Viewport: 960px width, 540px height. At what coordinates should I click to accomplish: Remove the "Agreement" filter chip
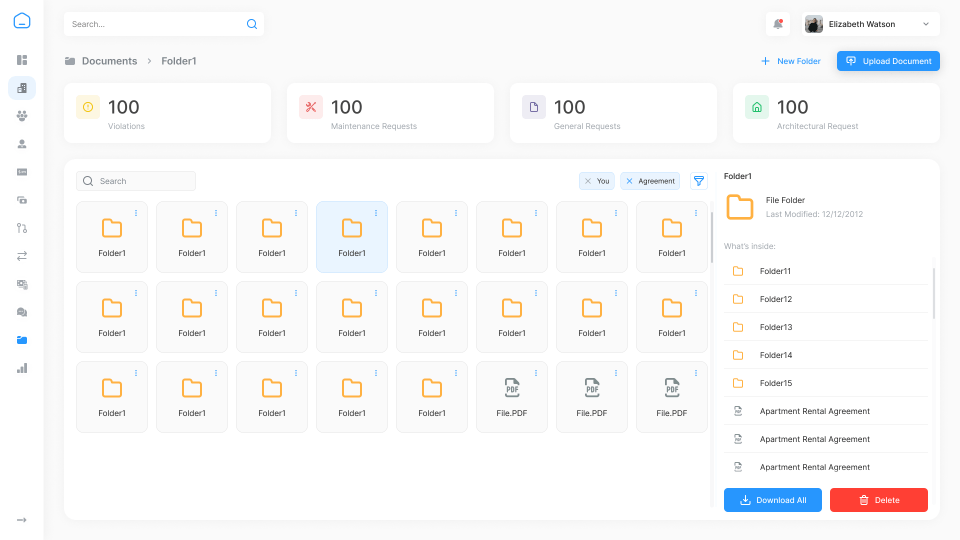[x=629, y=181]
